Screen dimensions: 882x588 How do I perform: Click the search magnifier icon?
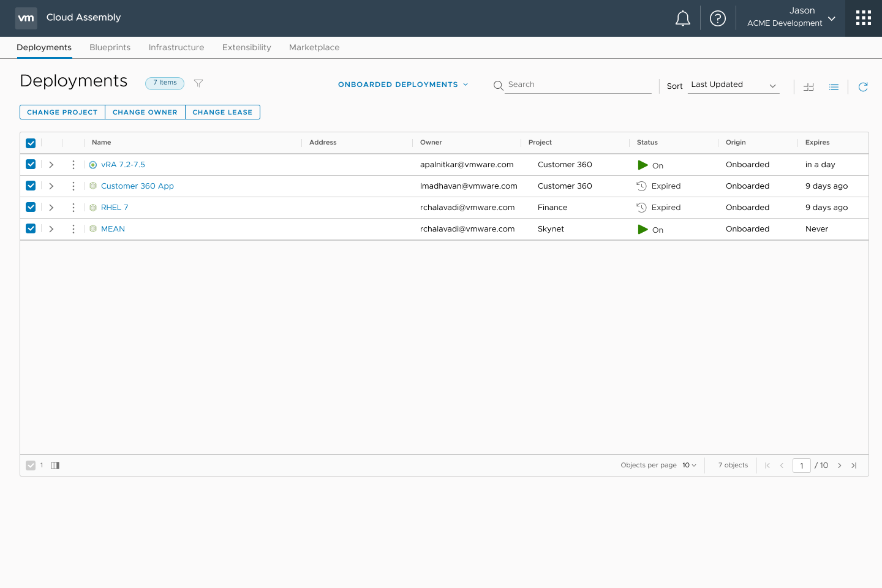[x=499, y=86]
